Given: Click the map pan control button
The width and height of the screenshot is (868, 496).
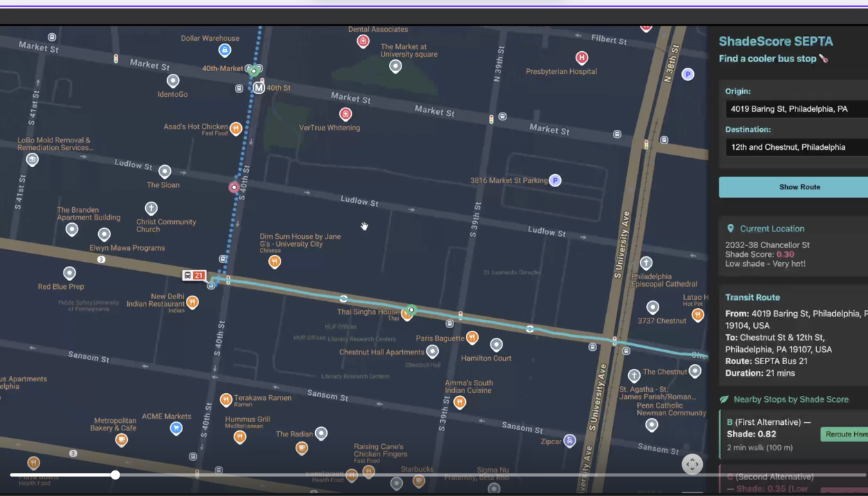Looking at the screenshot, I should [x=692, y=464].
